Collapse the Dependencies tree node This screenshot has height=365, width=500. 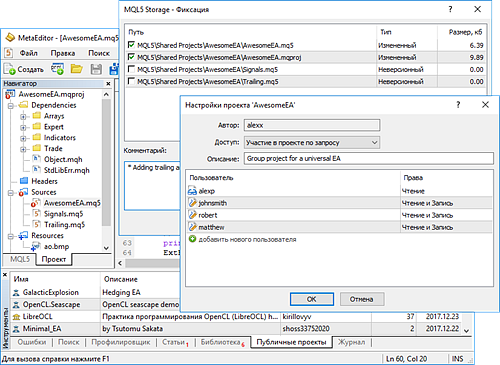[x=11, y=106]
